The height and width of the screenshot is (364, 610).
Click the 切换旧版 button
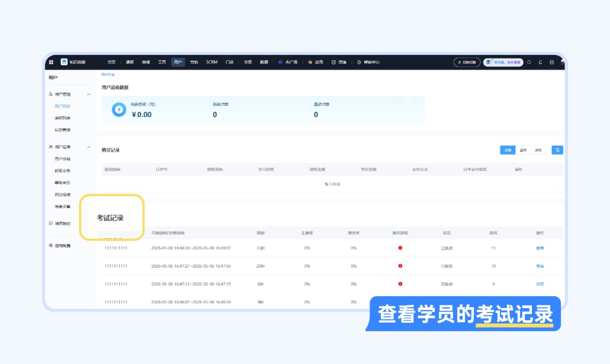click(x=467, y=62)
